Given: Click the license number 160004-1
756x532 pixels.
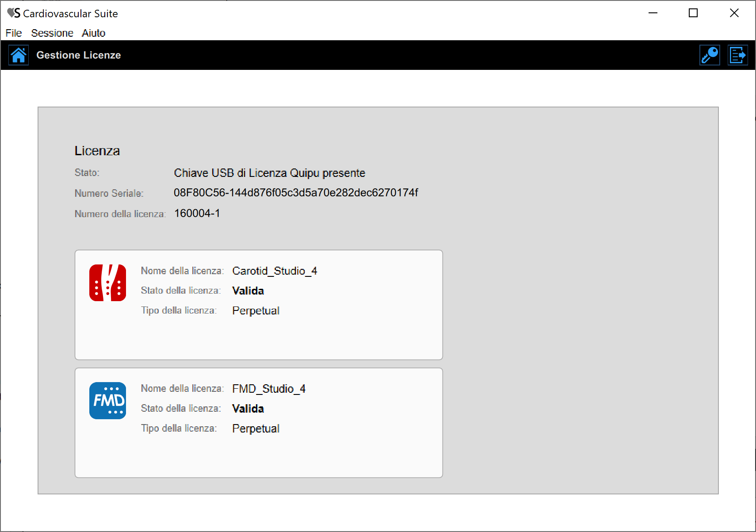Looking at the screenshot, I should click(x=197, y=214).
